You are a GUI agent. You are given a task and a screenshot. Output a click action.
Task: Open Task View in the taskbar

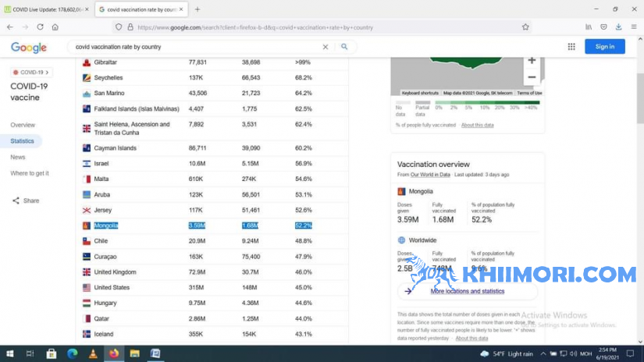(x=30, y=353)
